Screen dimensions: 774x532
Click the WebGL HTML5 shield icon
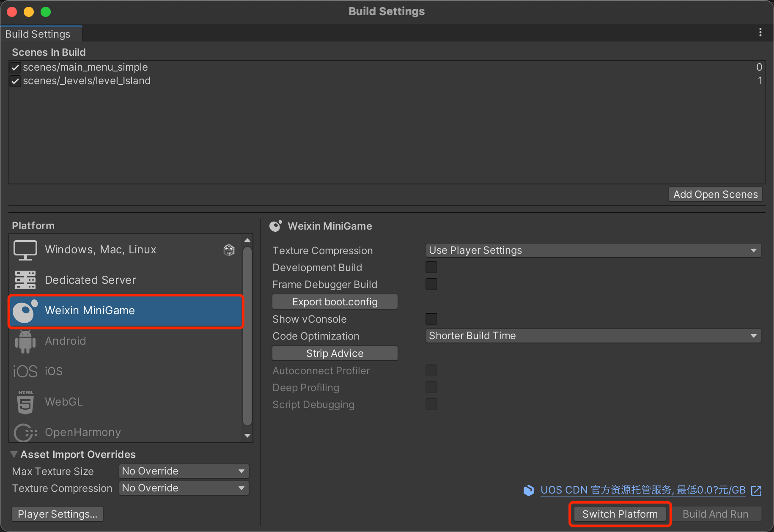25,402
